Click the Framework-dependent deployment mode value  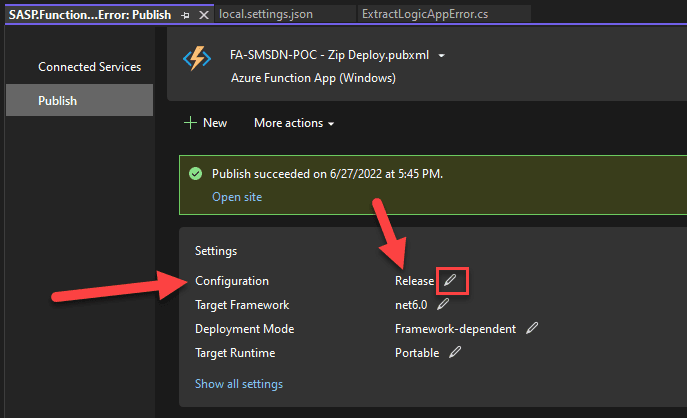point(455,328)
